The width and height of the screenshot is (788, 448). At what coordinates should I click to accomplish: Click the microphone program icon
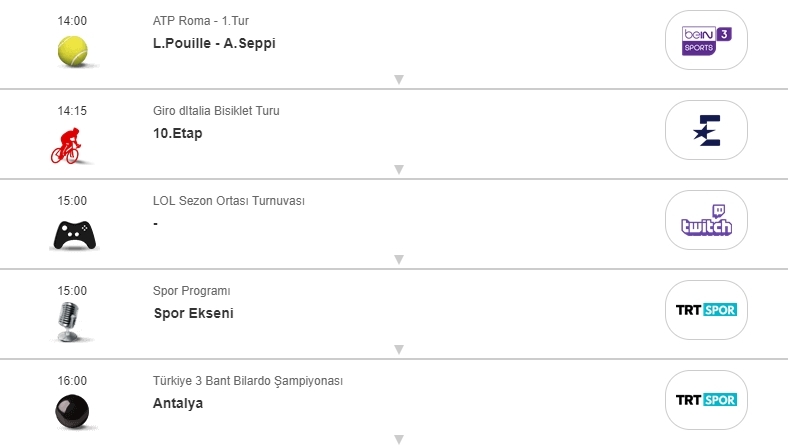click(x=71, y=322)
